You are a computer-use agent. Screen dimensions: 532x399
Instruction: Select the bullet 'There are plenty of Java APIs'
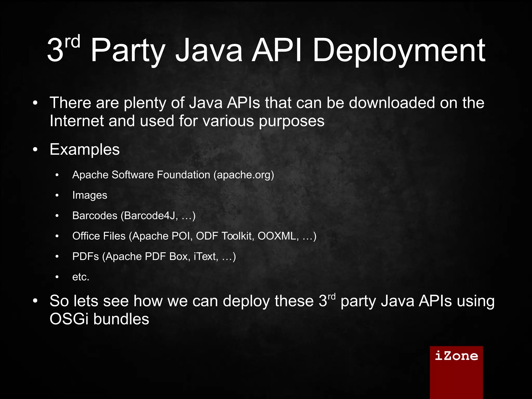pos(267,112)
